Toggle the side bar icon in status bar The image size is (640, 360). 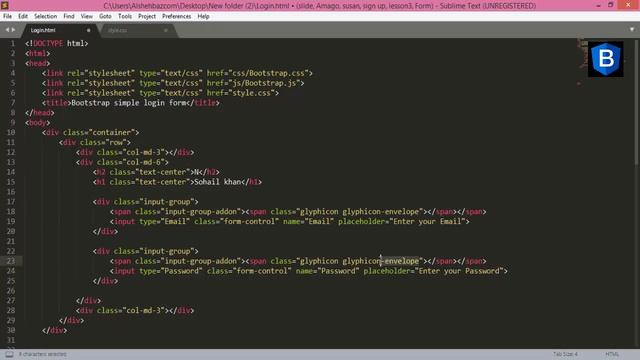pyautogui.click(x=9, y=354)
